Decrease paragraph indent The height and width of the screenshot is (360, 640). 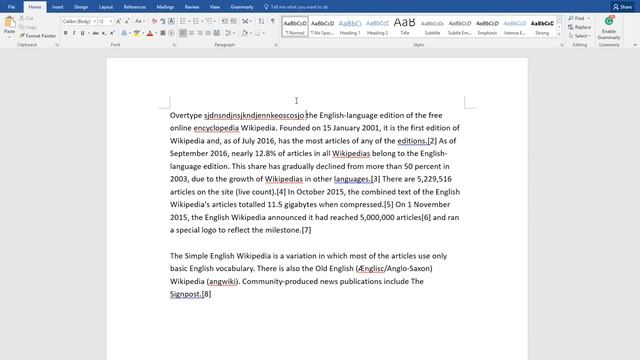[224, 21]
